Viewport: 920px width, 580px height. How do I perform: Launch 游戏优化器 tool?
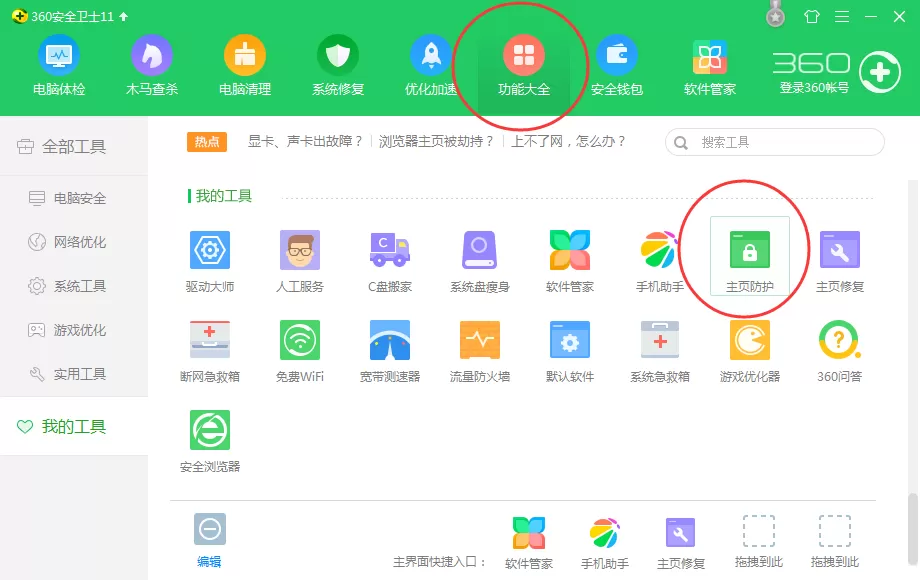click(750, 351)
